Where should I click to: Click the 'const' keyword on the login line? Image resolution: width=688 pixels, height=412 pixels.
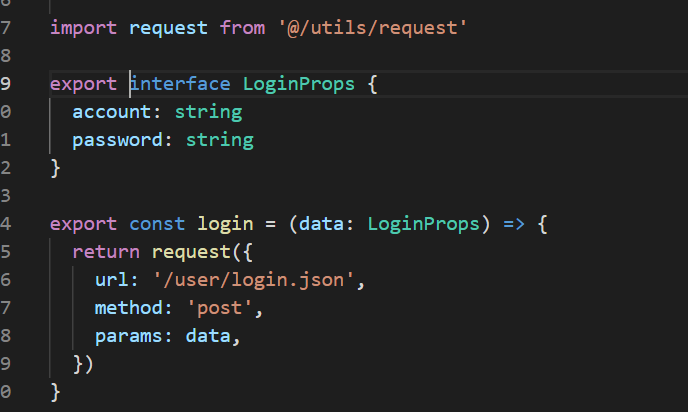click(x=157, y=224)
